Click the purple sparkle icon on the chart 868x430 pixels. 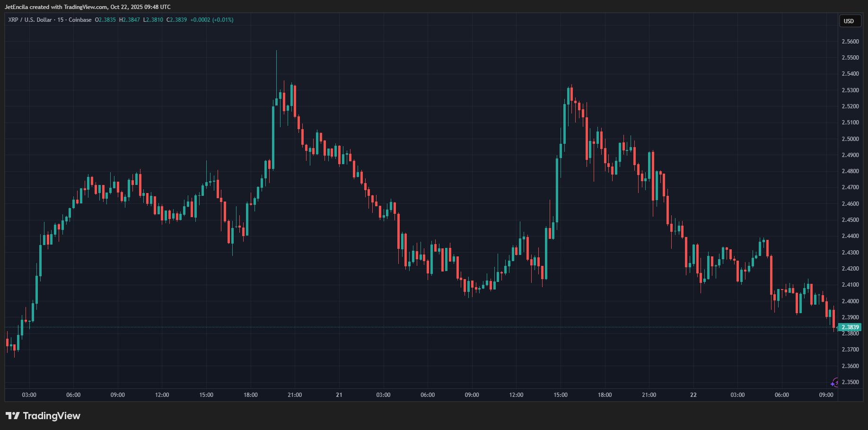tap(834, 383)
